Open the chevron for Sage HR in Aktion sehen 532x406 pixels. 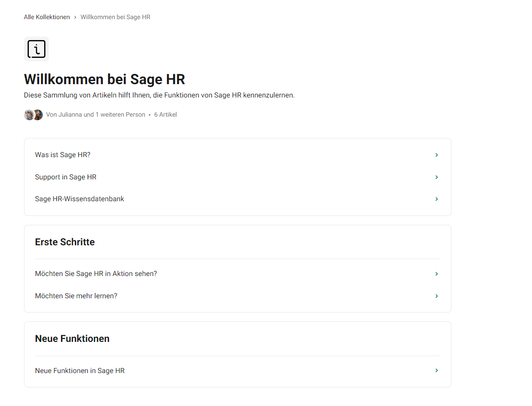pyautogui.click(x=436, y=274)
